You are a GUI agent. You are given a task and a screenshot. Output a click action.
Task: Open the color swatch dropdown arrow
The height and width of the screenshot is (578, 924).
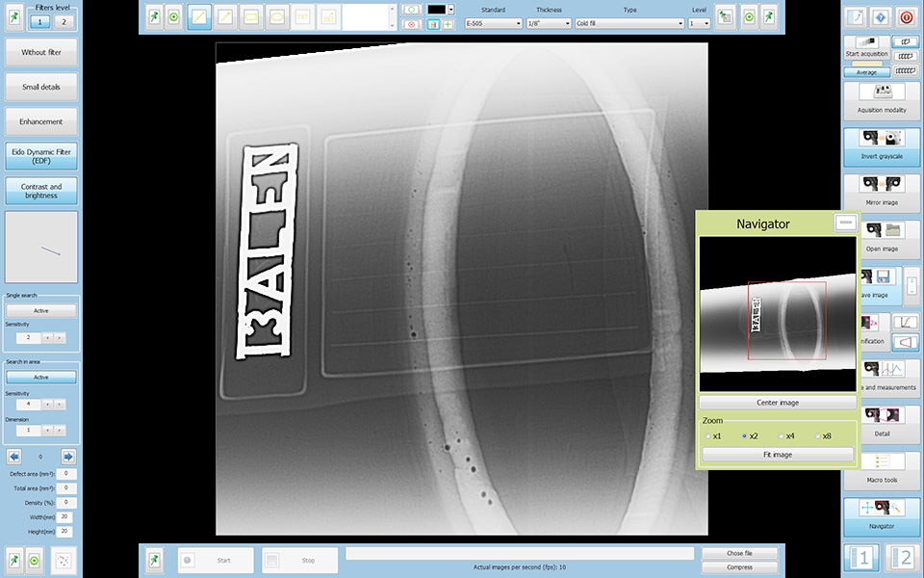coord(450,10)
